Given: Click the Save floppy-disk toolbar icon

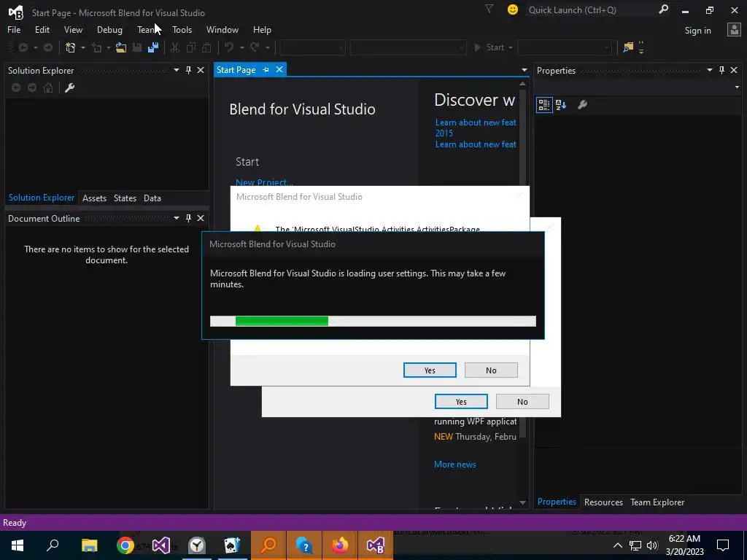Looking at the screenshot, I should (137, 47).
